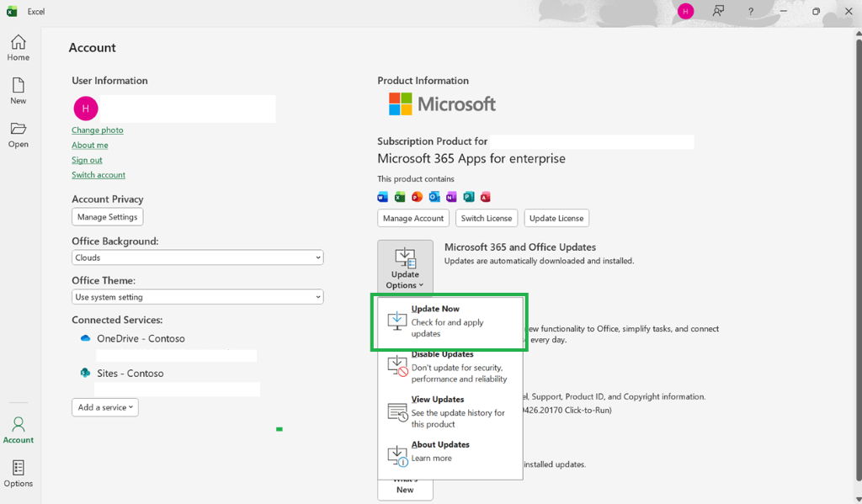Click the SharePoint Sites icon

(x=85, y=373)
